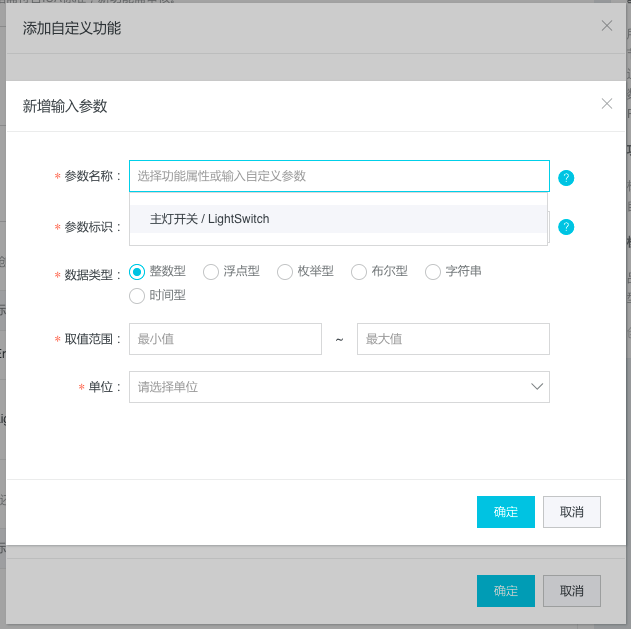Viewport: 631px width, 629px height.
Task: Select the 布尔型 data type radio
Action: [x=359, y=271]
